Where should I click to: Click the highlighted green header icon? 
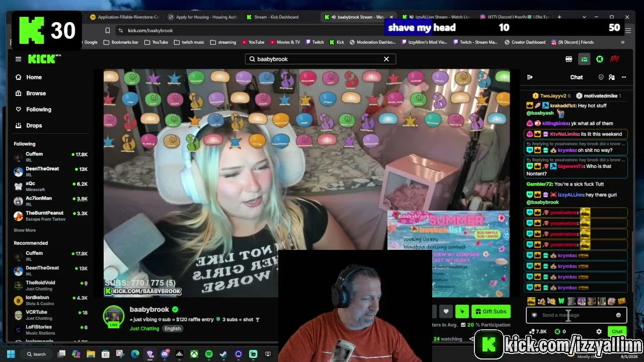[x=584, y=59]
